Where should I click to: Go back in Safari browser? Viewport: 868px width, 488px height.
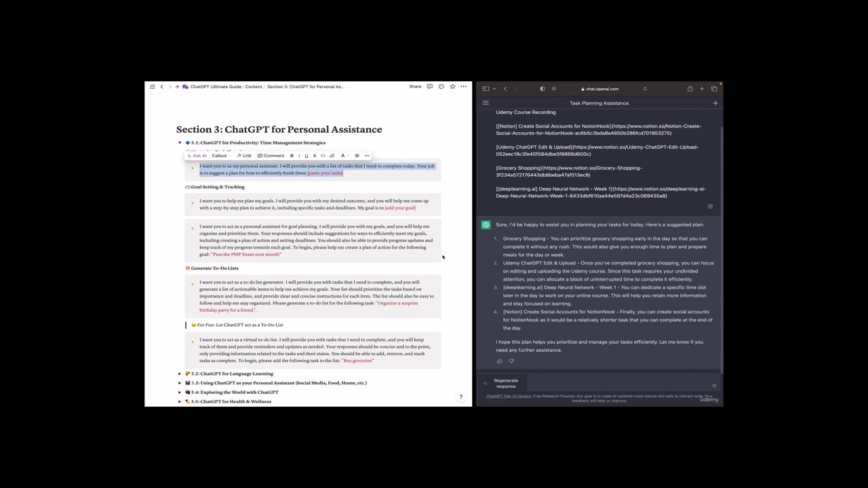pos(505,89)
